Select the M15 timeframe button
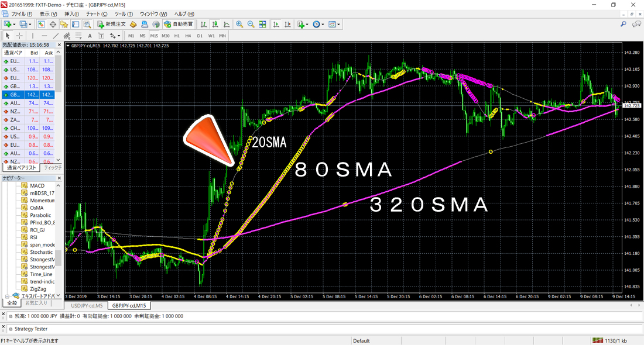Screen dimensions: 644x345 154,36
